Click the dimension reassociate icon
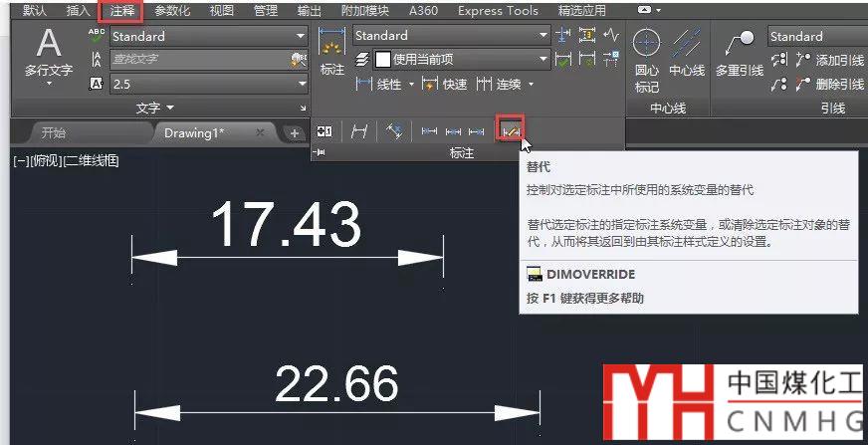Screen dimensions: 868x445 (x=612, y=59)
